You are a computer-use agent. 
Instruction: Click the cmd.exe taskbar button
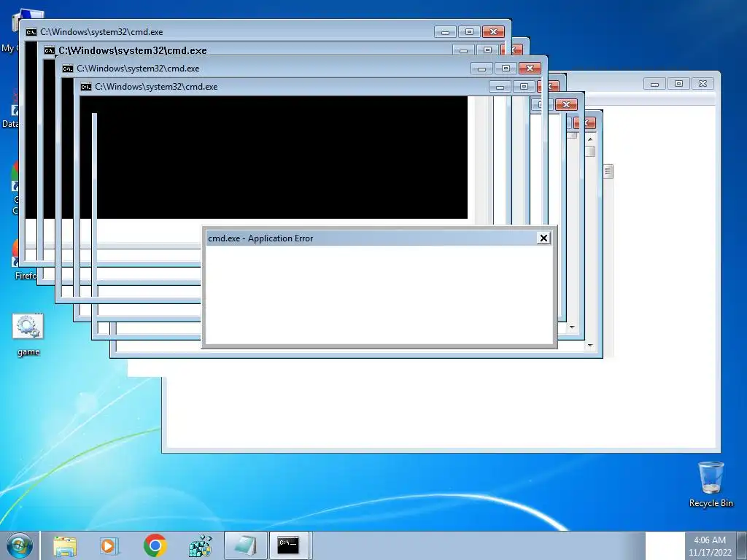tap(289, 545)
